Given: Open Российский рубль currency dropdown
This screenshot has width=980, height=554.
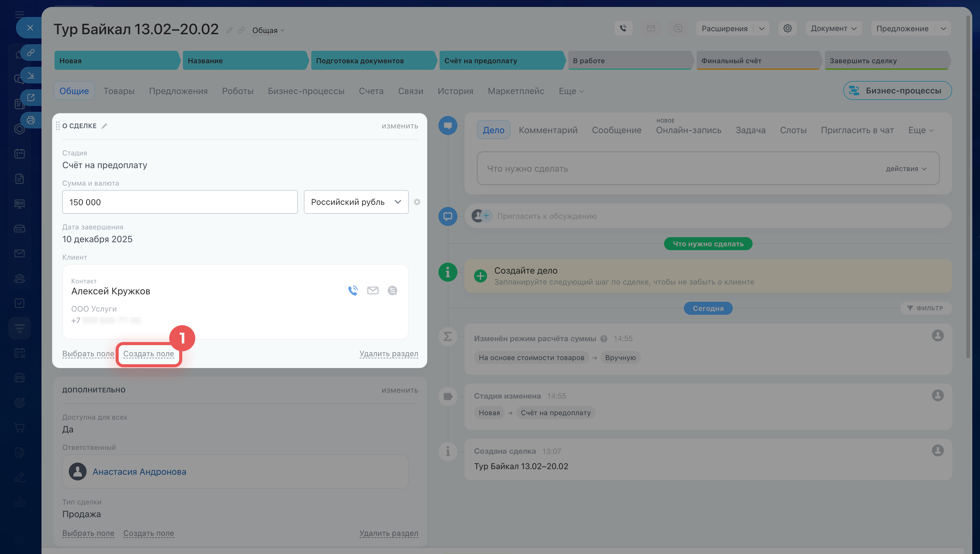Looking at the screenshot, I should click(x=356, y=202).
